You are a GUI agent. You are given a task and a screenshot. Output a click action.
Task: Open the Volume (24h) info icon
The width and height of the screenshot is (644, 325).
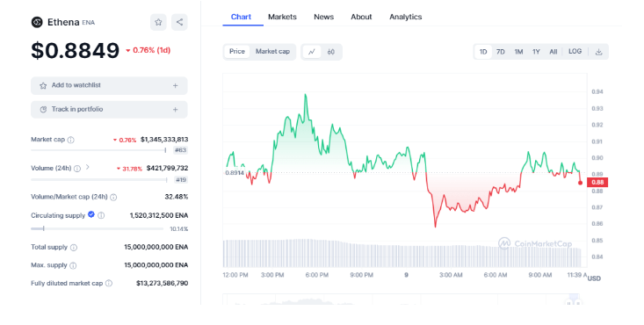(76, 169)
